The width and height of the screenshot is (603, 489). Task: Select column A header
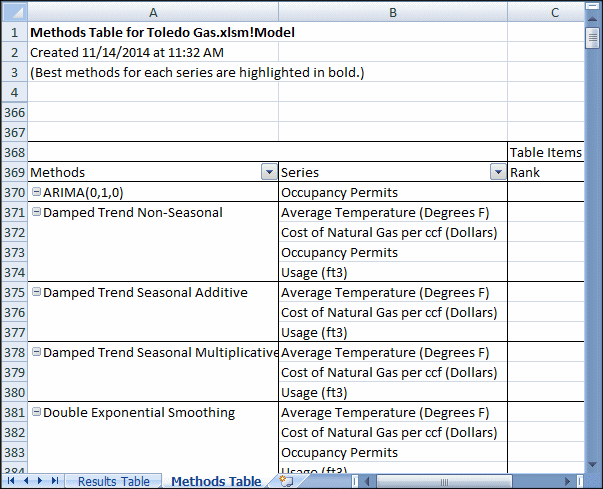click(153, 12)
